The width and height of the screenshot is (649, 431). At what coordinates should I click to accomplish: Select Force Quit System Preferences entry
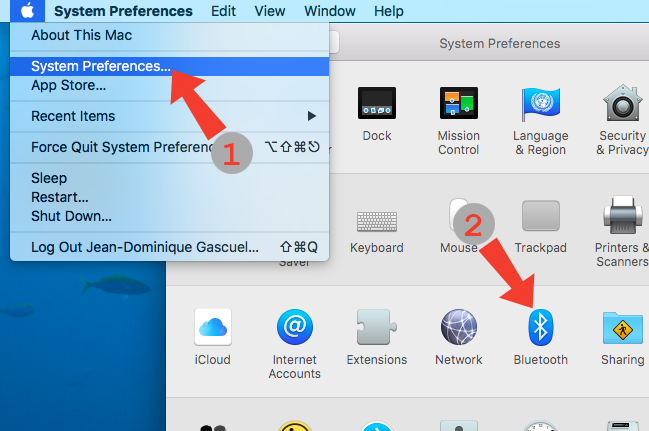(170, 147)
